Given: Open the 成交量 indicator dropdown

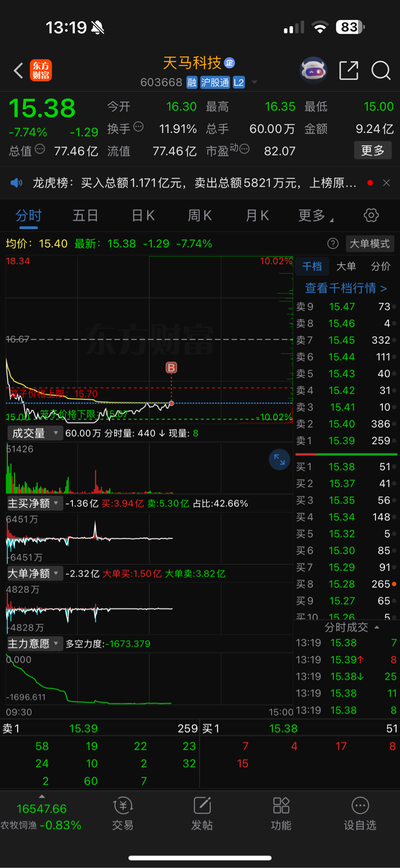Looking at the screenshot, I should tap(35, 433).
